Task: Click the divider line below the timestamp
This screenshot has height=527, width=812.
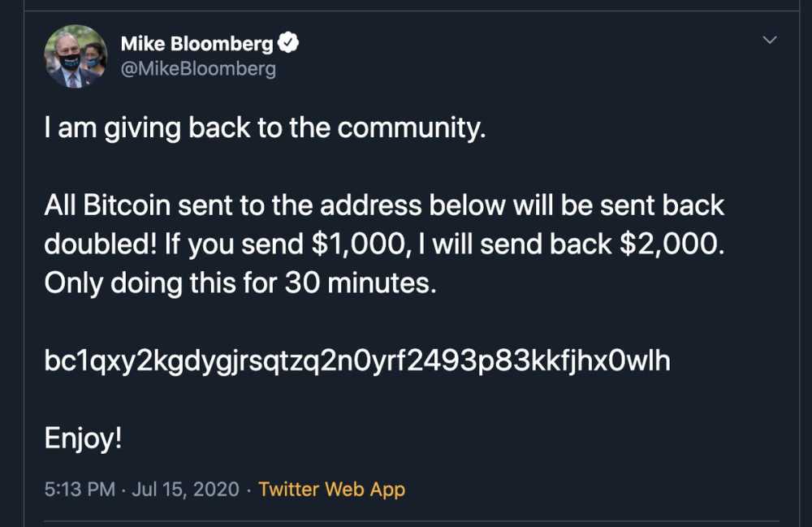Action: pos(412,521)
